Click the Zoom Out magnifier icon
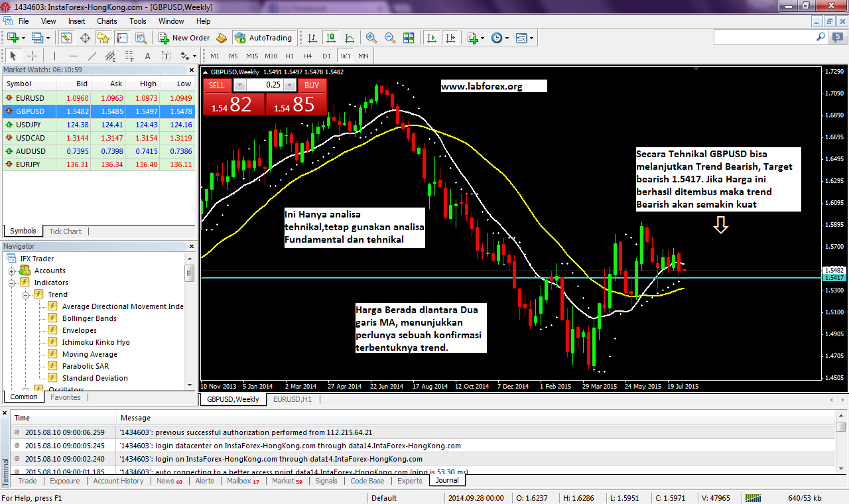 [390, 38]
